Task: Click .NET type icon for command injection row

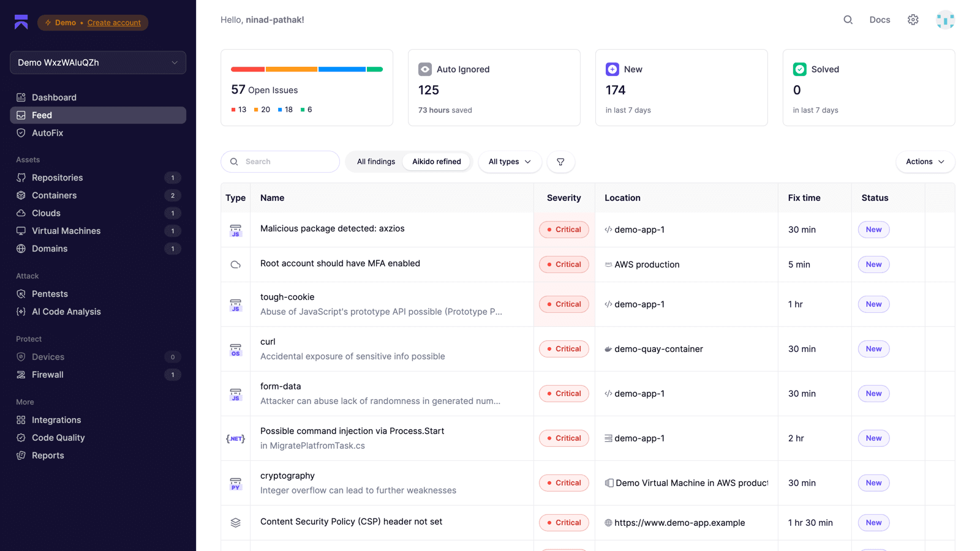Action: click(x=236, y=438)
